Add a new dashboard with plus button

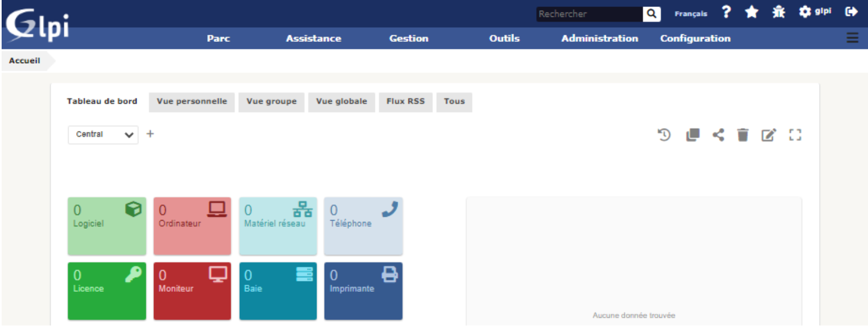click(150, 134)
